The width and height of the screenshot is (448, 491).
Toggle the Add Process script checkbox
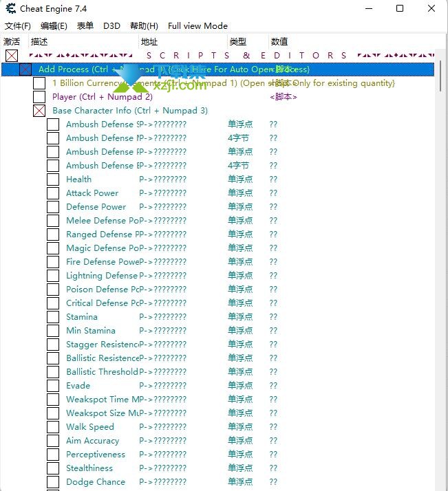(25, 69)
